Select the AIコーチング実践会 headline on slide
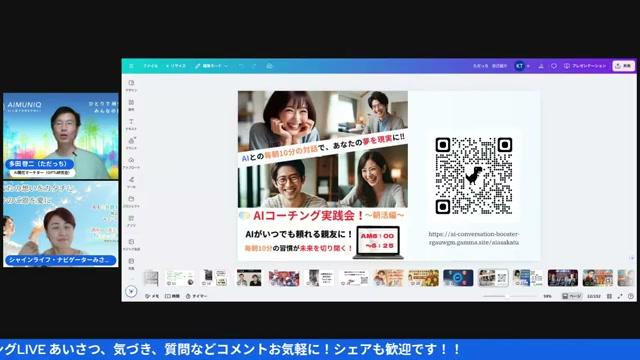The width and height of the screenshot is (640, 360). click(x=308, y=215)
